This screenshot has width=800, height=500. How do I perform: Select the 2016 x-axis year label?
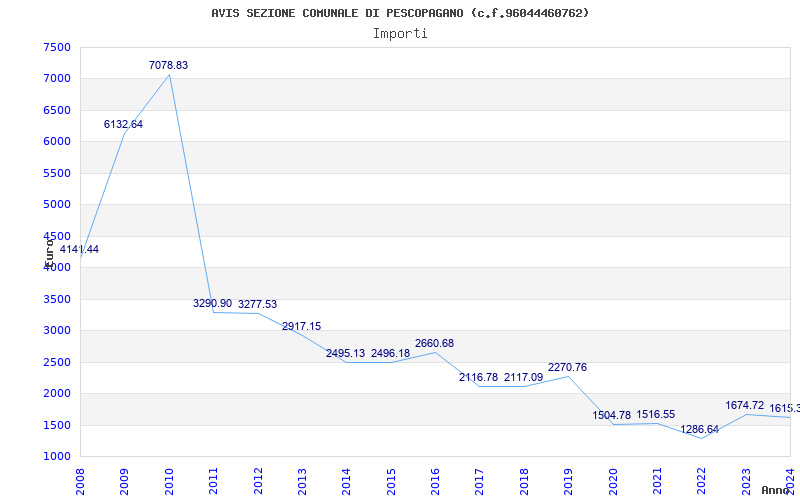pyautogui.click(x=435, y=480)
